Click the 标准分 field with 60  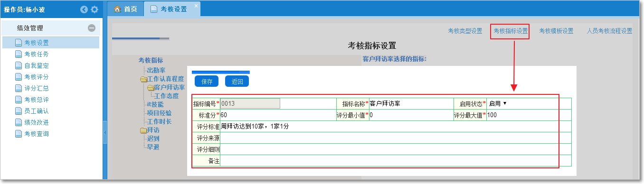pyautogui.click(x=278, y=115)
